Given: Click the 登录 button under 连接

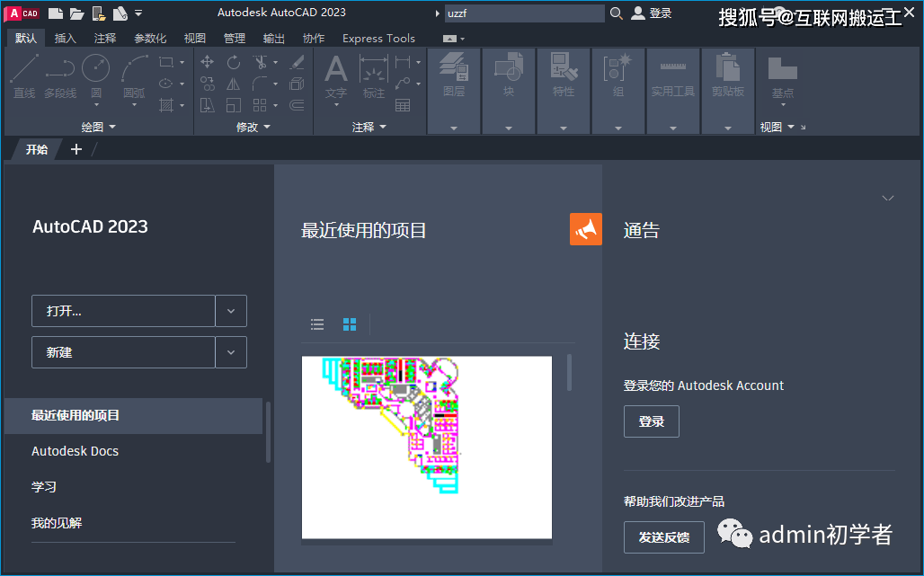Looking at the screenshot, I should [651, 421].
